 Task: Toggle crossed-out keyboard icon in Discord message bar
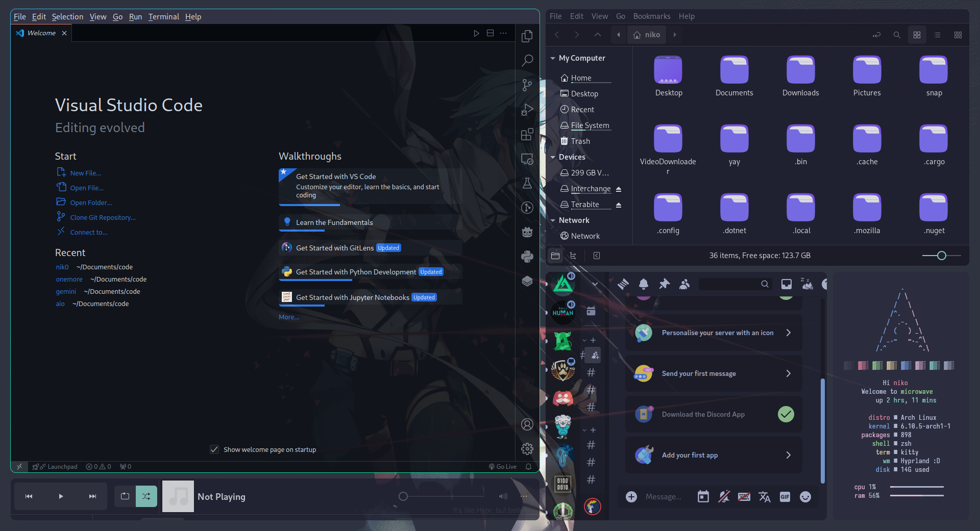(744, 497)
